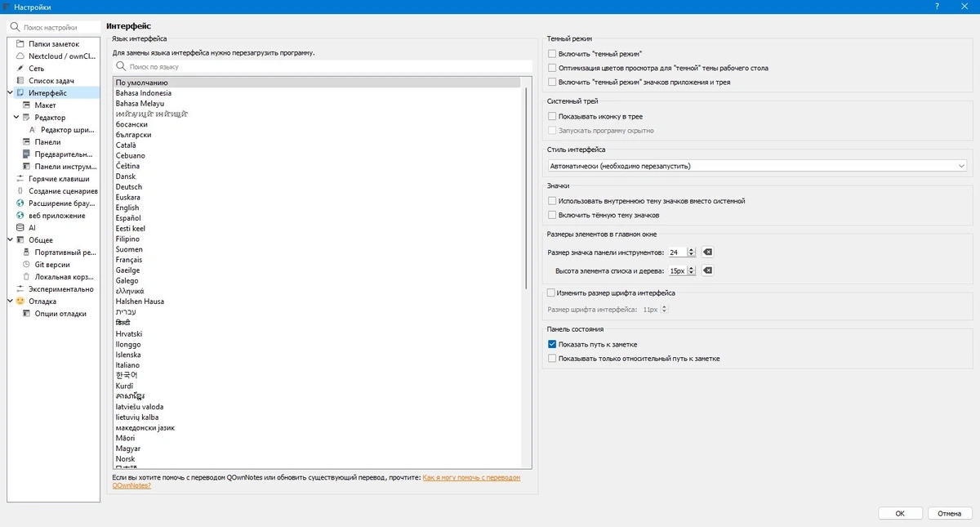Open the Папки заметок settings icon
The height and width of the screenshot is (527, 980).
20,44
